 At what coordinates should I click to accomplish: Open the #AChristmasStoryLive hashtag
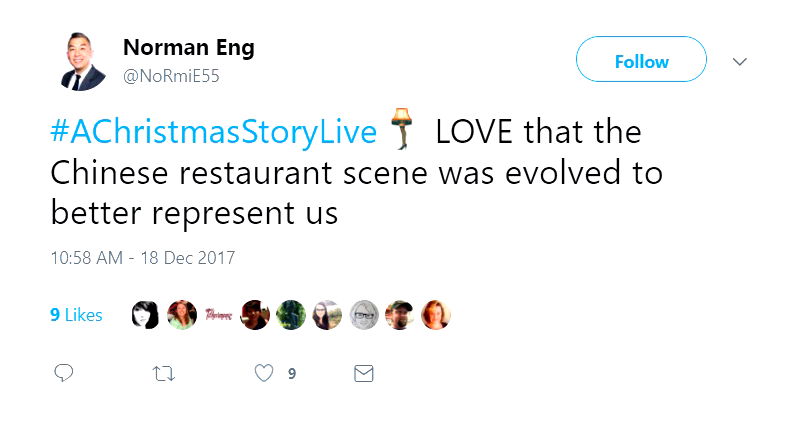[x=214, y=132]
